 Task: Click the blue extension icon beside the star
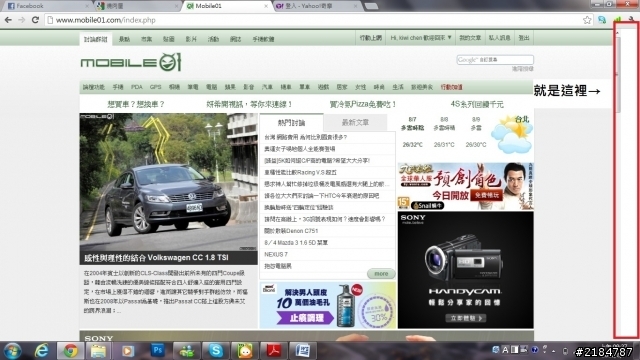[x=602, y=20]
